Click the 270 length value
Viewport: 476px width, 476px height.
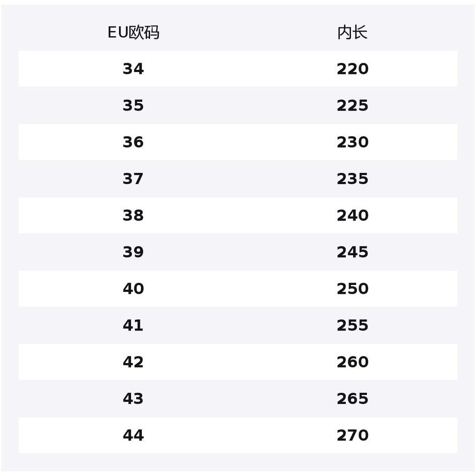[352, 436]
